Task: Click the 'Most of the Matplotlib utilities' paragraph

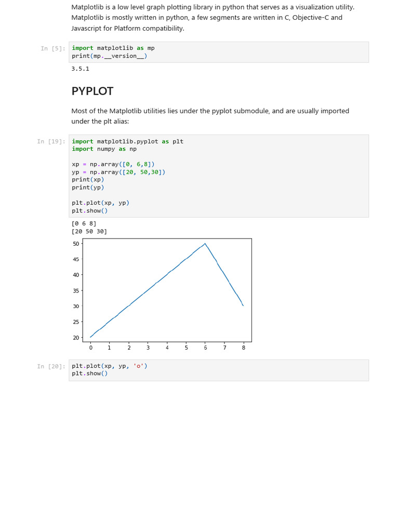Action: coord(210,116)
